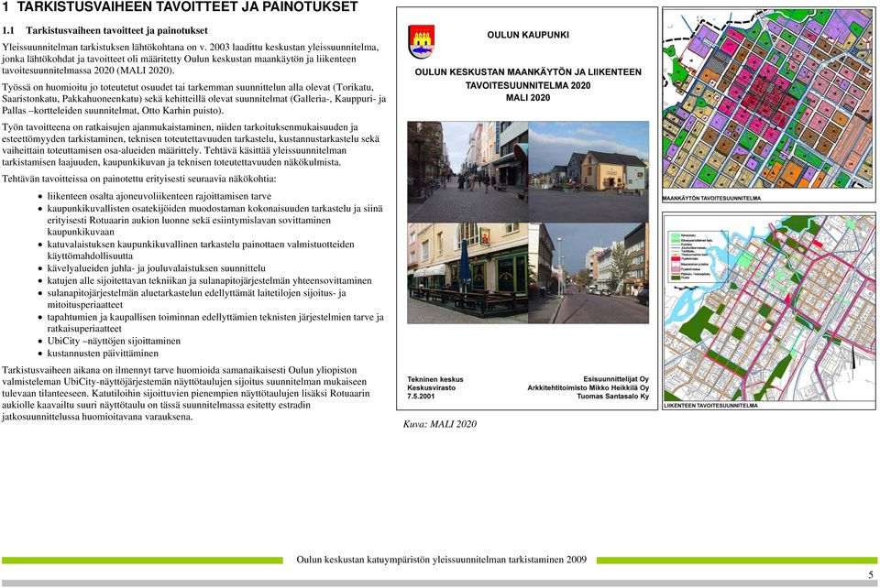Image resolution: width=880 pixels, height=588 pixels.
Task: Click the paragraph starting 'Yleissuunnitelman tarkistuksen lähtökohtana'
Action: point(191,59)
